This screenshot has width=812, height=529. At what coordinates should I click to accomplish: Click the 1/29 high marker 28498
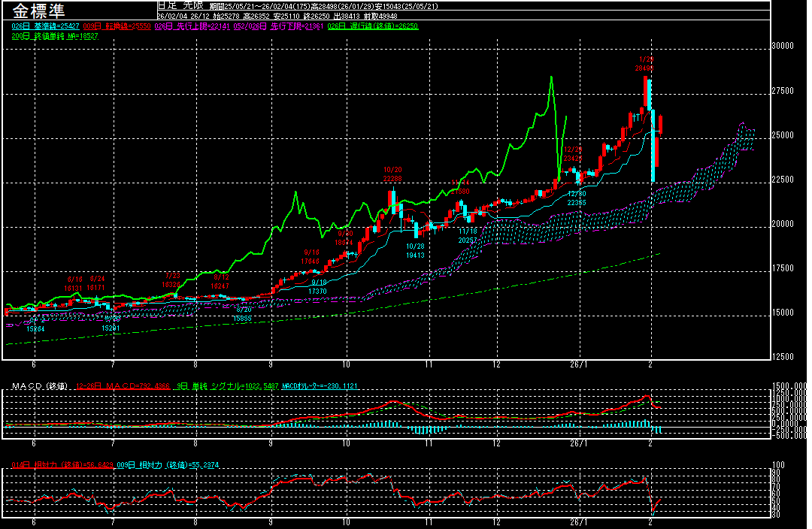644,68
